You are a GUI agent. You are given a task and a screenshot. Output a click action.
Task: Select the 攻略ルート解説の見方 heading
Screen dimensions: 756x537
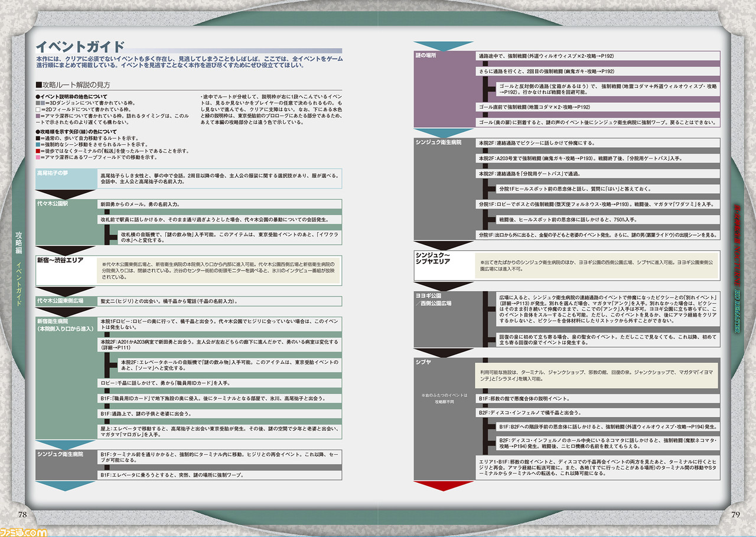[x=73, y=85]
